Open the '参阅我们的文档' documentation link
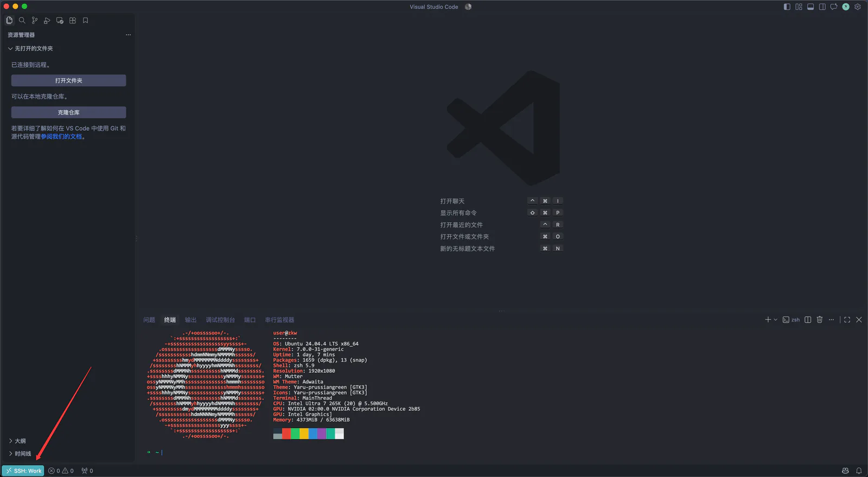Screen dimensions: 868x477 pyautogui.click(x=61, y=137)
